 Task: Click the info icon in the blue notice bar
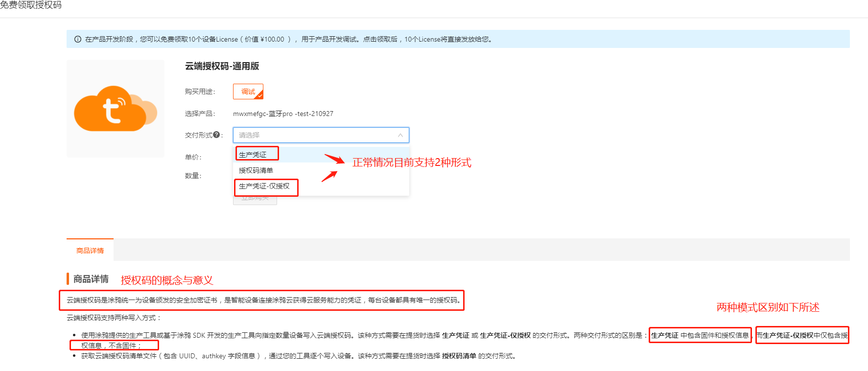(x=78, y=39)
